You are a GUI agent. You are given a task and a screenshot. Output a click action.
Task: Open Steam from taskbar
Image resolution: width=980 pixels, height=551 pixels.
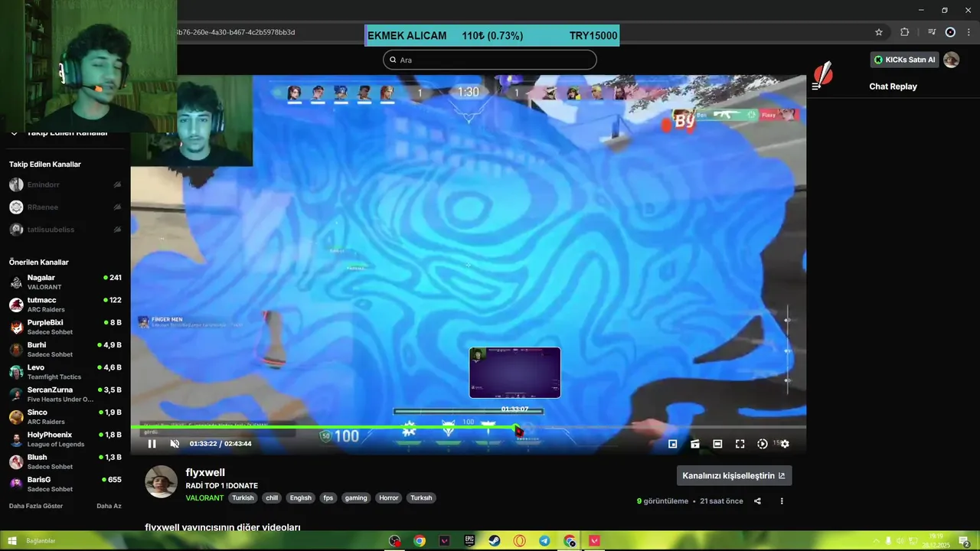coord(495,541)
